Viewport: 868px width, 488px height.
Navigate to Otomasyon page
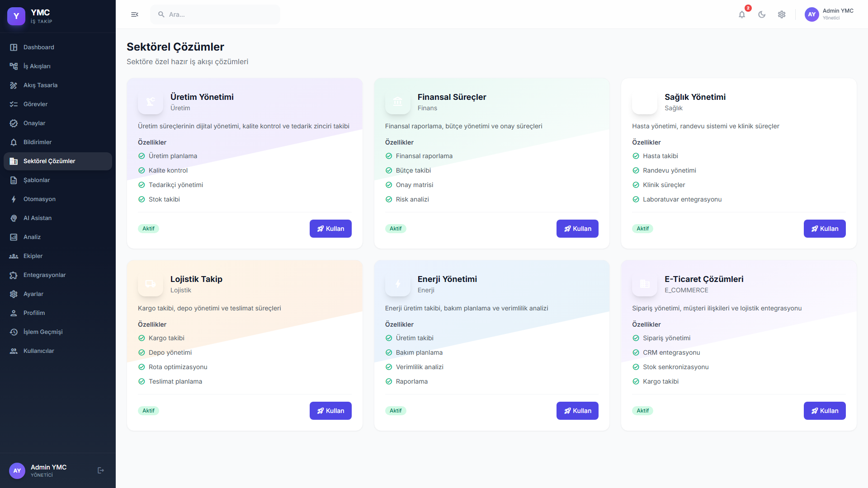58,199
